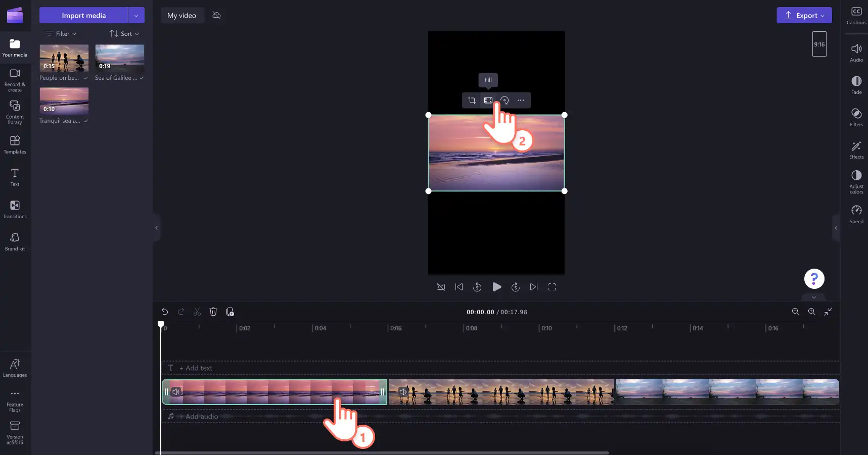Open the Captions panel

pos(856,15)
